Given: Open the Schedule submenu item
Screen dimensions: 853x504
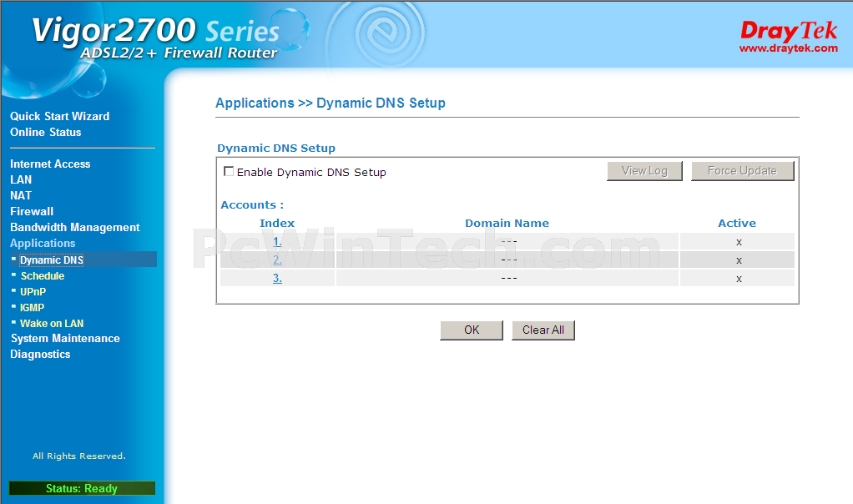Looking at the screenshot, I should (x=43, y=275).
